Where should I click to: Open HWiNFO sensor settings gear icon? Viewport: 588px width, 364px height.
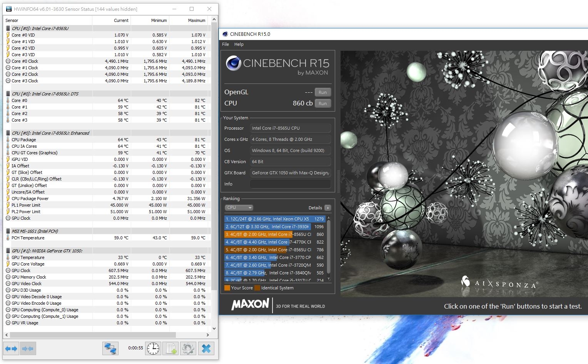(x=188, y=349)
